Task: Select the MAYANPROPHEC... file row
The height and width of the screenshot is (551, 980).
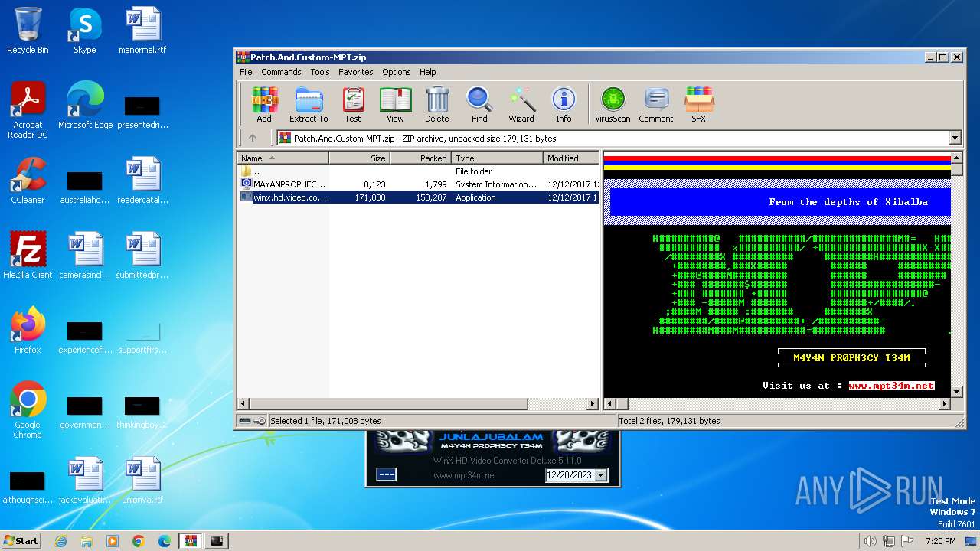Action: [x=418, y=184]
